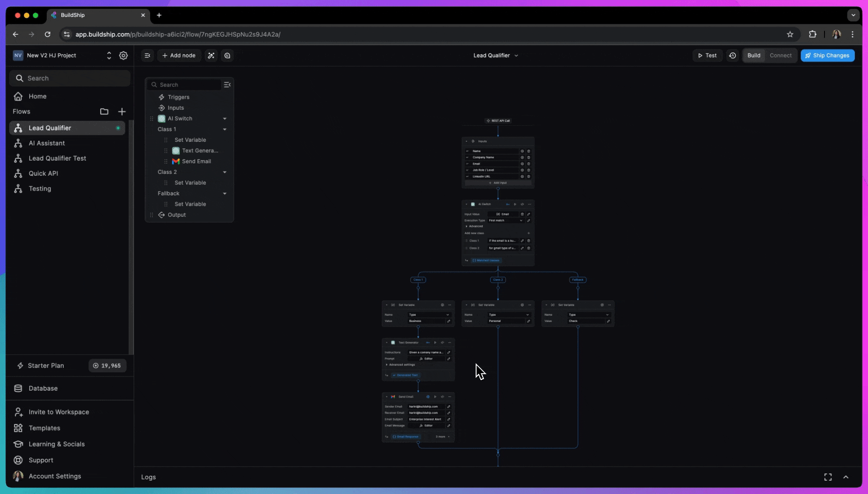Open Send Email node more options
Viewport: 868px width, 494px height.
450,397
